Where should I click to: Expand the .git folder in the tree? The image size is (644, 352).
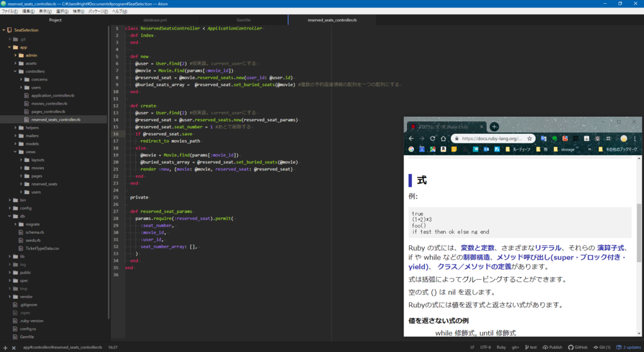pyautogui.click(x=10, y=40)
